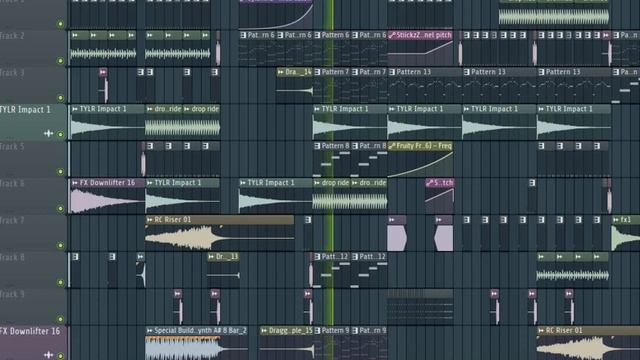The height and width of the screenshot is (360, 640).
Task: Mute Track 7 with its green LED
Action: tap(60, 245)
